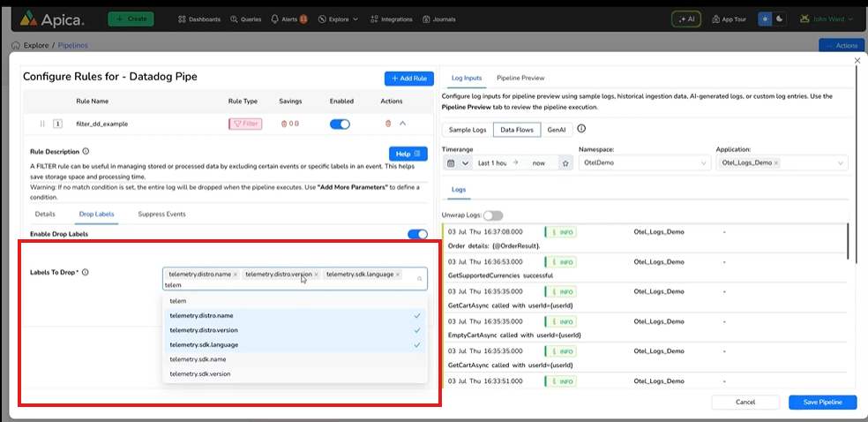Disable the filter_dd_example rule toggle

tap(340, 124)
